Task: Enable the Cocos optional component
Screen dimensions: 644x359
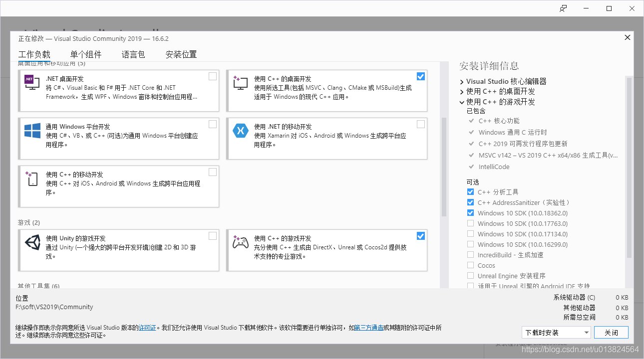Action: 470,265
